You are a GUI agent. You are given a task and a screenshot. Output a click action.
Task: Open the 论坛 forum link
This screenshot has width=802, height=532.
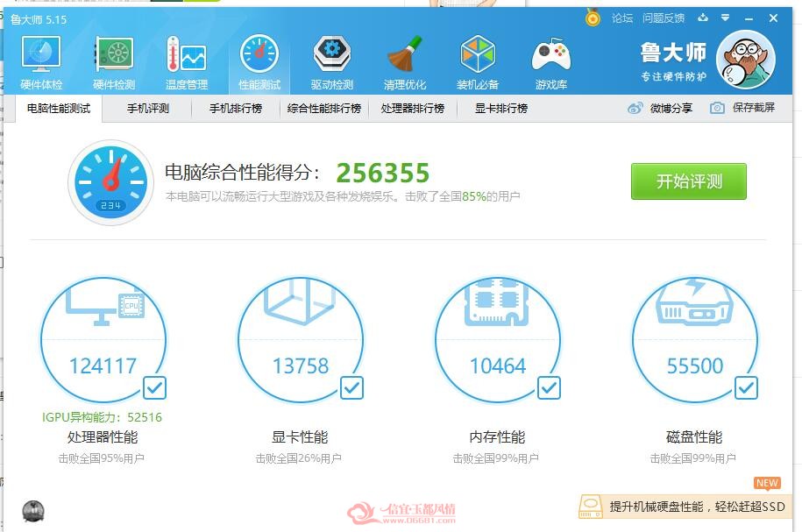(x=622, y=18)
